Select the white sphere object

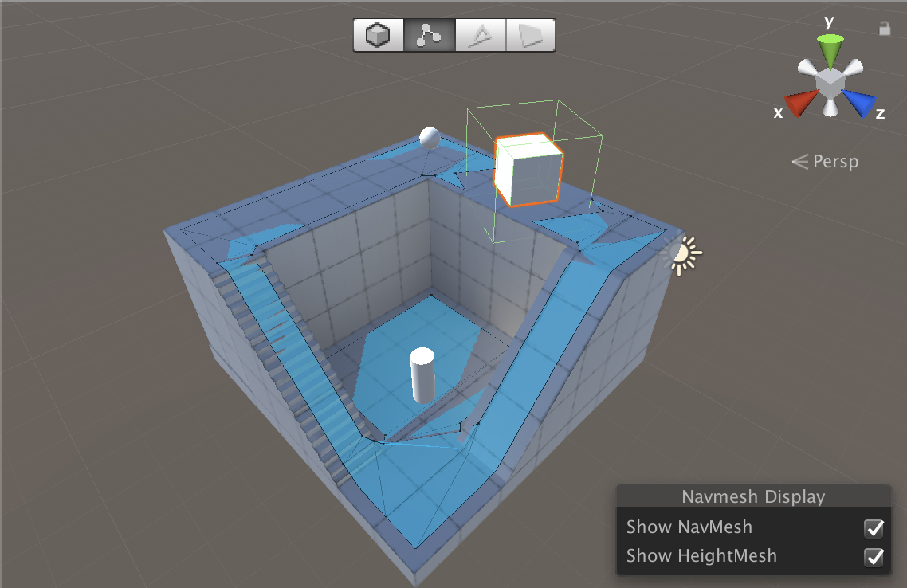430,138
